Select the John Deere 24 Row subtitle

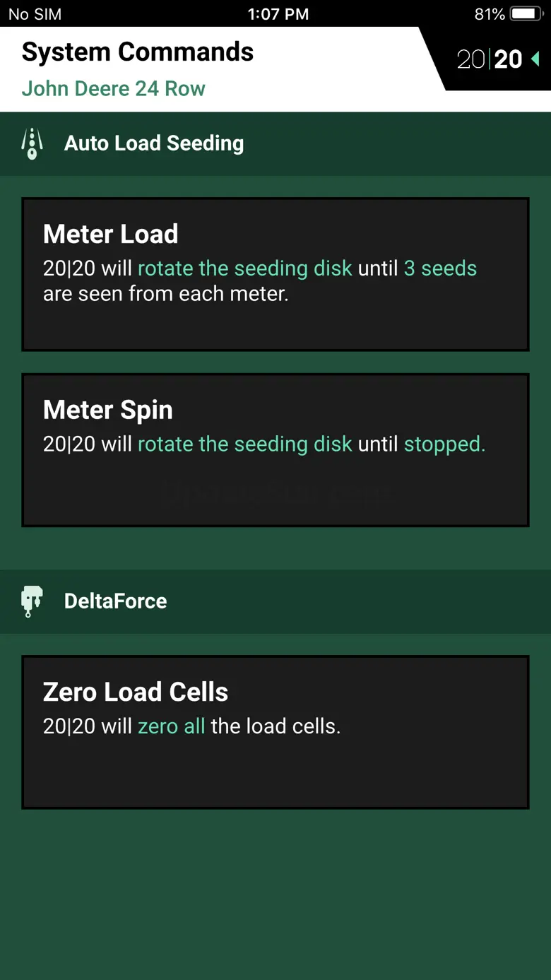(x=113, y=89)
